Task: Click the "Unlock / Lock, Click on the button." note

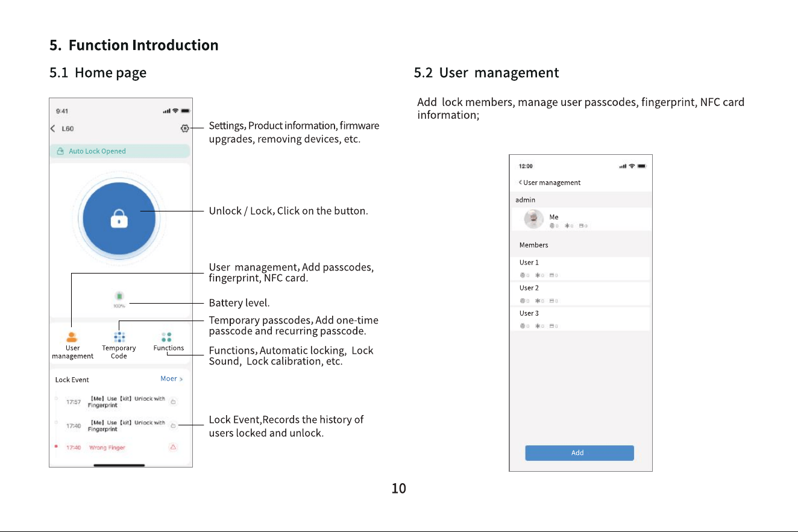Action: 289,211
